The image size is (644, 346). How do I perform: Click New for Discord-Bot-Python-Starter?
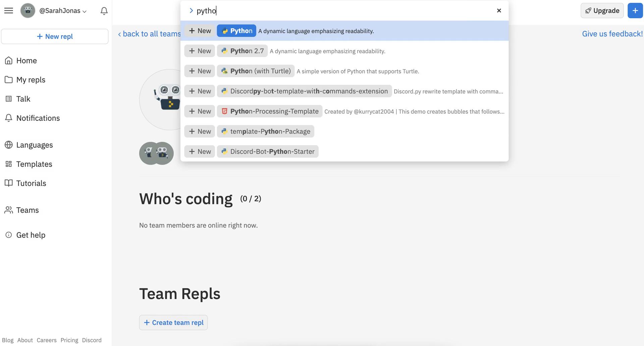pos(200,152)
